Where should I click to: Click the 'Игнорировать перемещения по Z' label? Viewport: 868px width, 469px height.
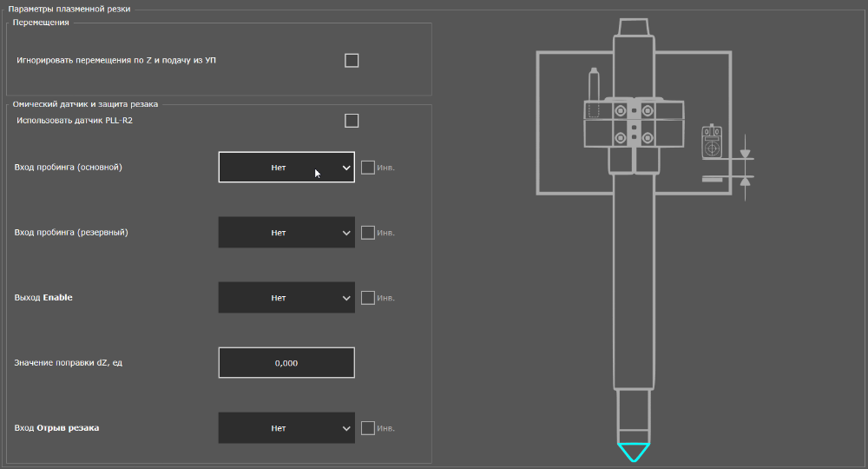point(116,60)
